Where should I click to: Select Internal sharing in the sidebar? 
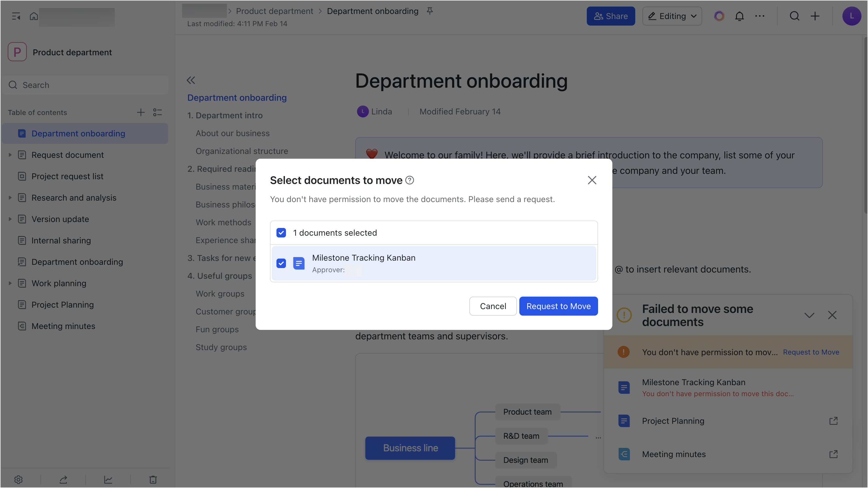(x=85, y=240)
